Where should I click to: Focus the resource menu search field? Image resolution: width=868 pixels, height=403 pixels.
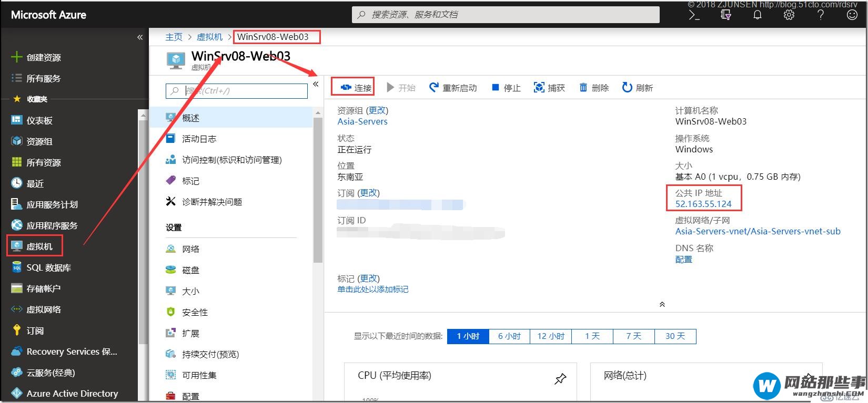[x=237, y=90]
